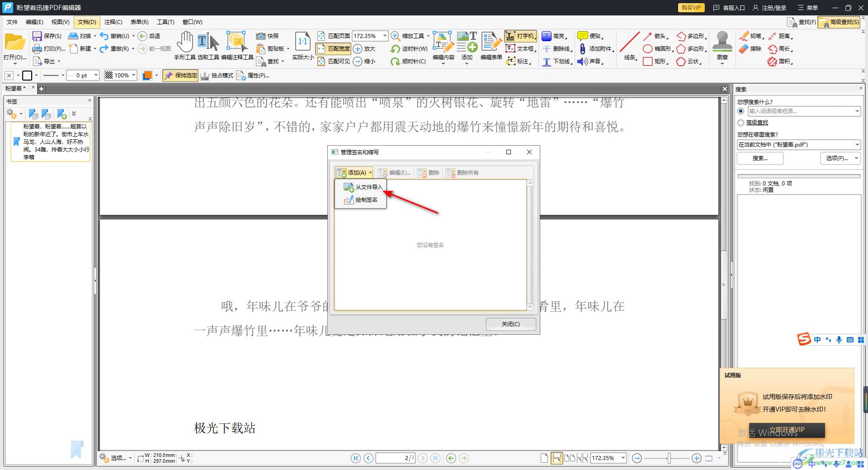The image size is (868, 470).
Task: Toggle Fit Width (匹配宽度) view
Action: 334,49
